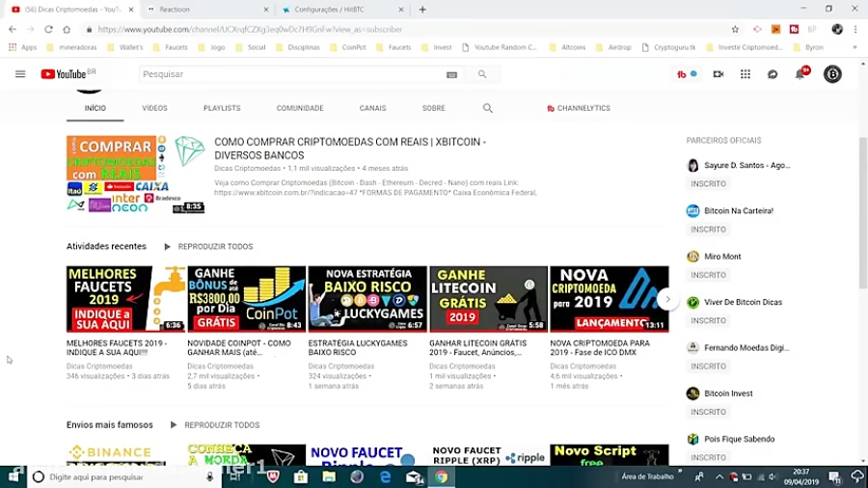Open the account avatar menu
This screenshot has width=868, height=488.
pyautogui.click(x=832, y=74)
